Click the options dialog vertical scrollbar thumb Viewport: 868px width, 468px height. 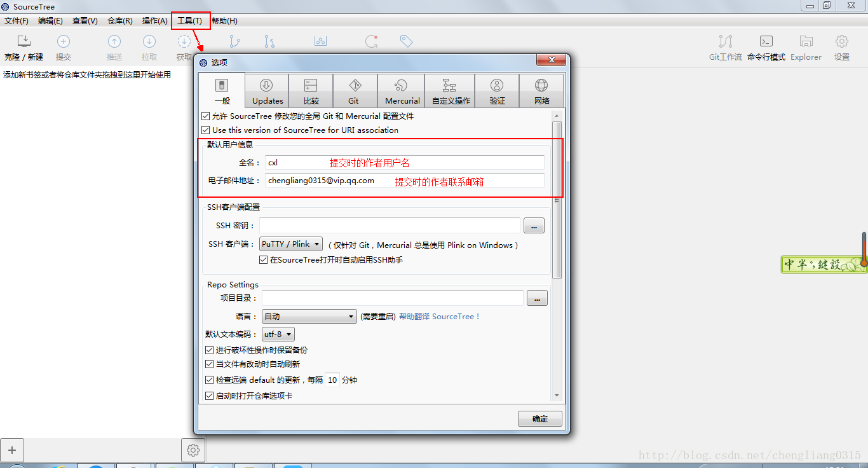[x=557, y=200]
